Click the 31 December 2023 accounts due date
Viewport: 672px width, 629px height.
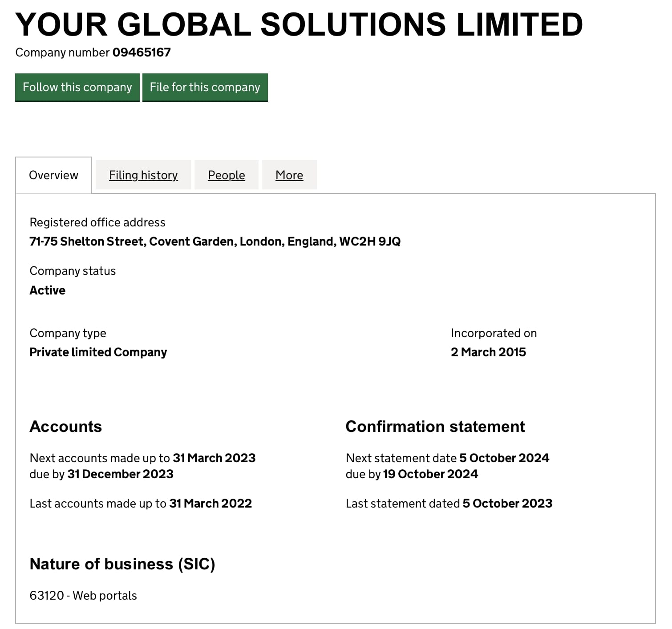[x=120, y=474]
